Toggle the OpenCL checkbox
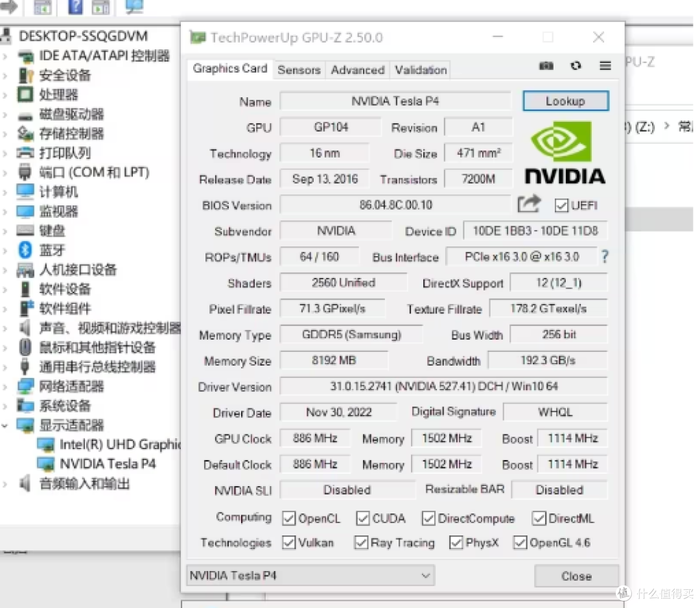This screenshot has width=700, height=608. pos(289,519)
